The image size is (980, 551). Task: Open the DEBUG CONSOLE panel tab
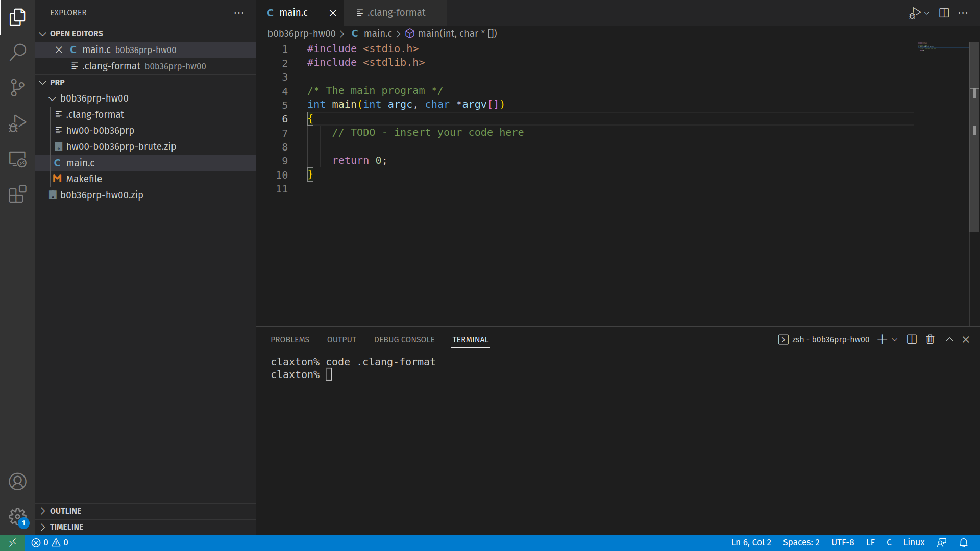(404, 339)
